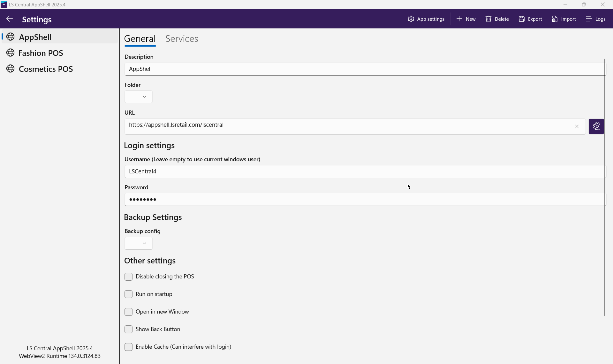The width and height of the screenshot is (613, 364).
Task: Click the purple gear button beside URL
Action: click(x=596, y=126)
